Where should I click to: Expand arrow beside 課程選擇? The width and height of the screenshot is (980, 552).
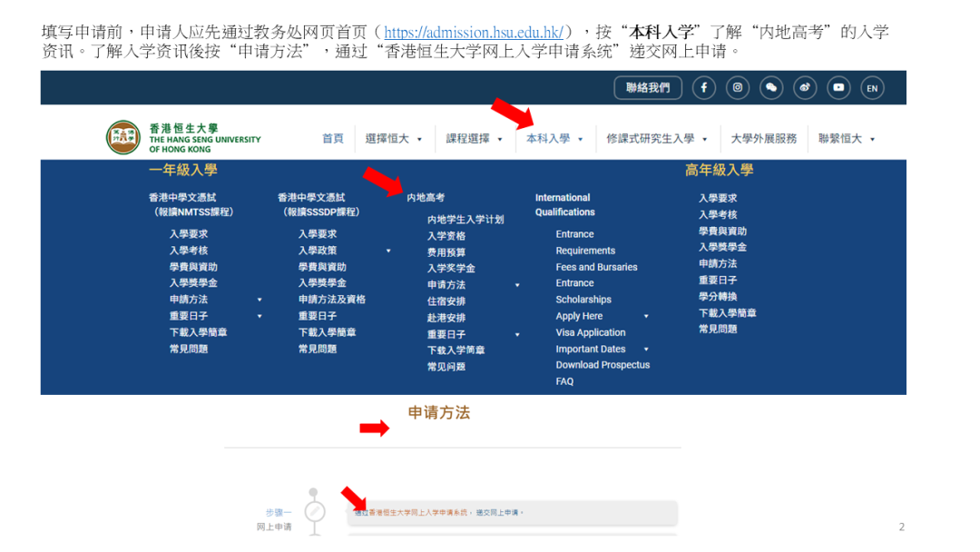click(x=500, y=140)
